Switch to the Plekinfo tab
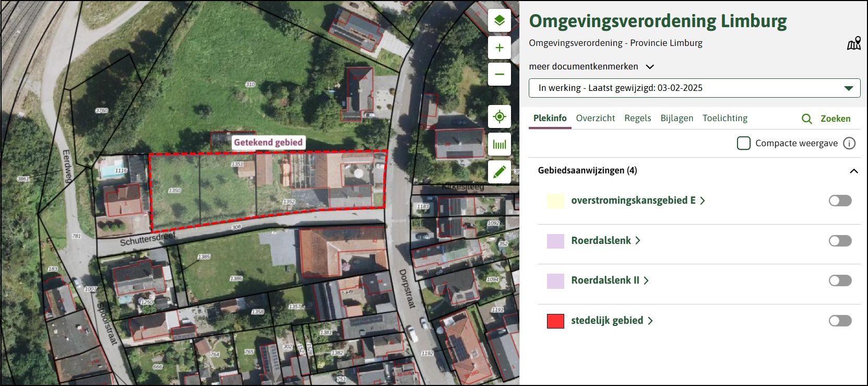868x386 pixels. tap(550, 118)
